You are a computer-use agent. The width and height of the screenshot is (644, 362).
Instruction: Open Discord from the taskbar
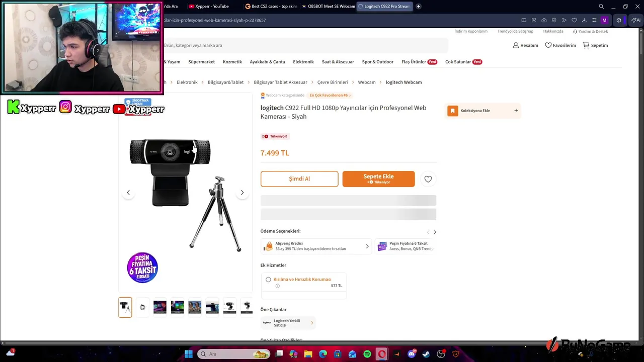point(412,354)
